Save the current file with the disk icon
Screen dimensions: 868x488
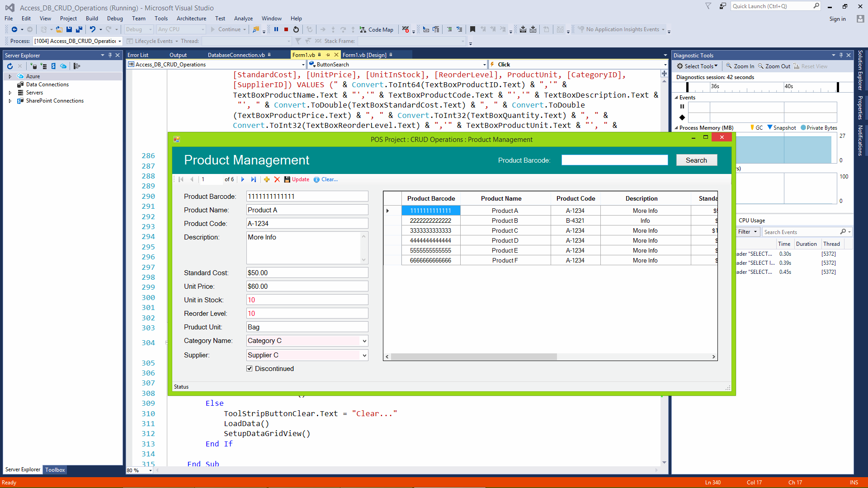click(x=69, y=29)
